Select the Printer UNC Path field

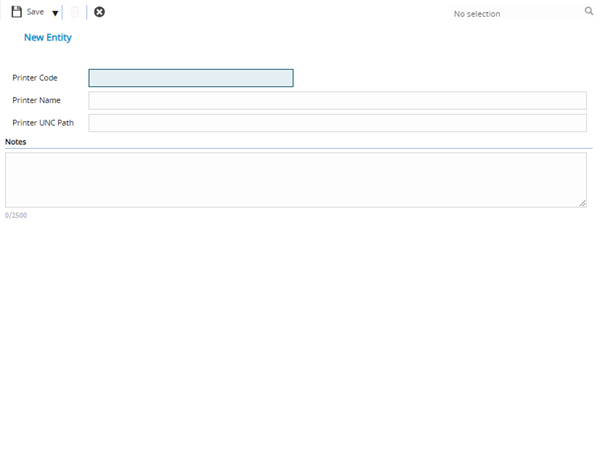tap(337, 123)
